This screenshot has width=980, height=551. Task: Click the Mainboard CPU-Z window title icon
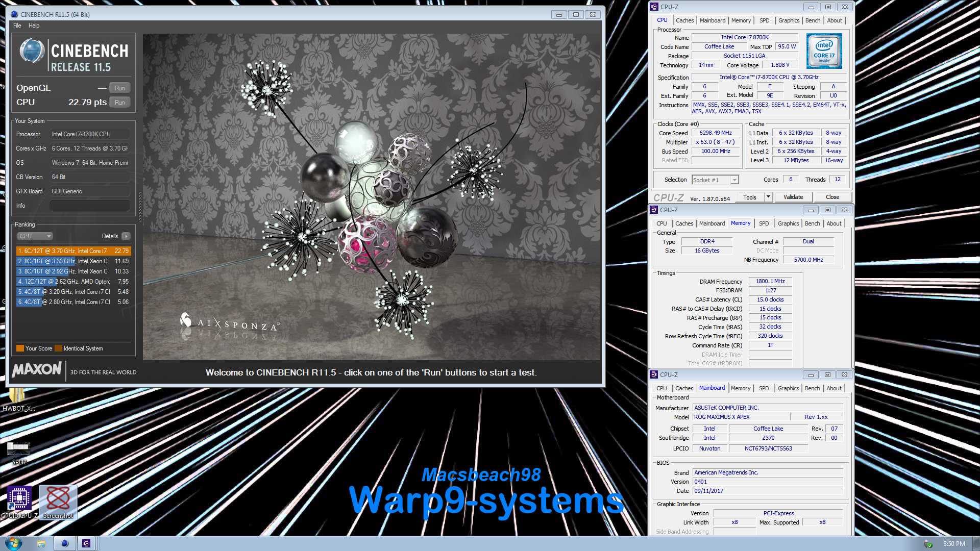654,374
